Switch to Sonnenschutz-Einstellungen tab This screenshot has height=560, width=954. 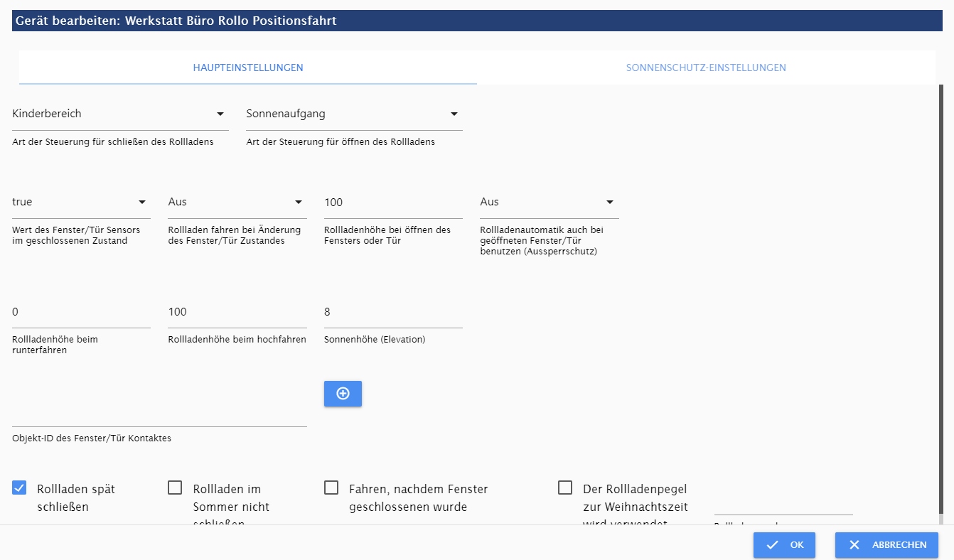(x=706, y=68)
